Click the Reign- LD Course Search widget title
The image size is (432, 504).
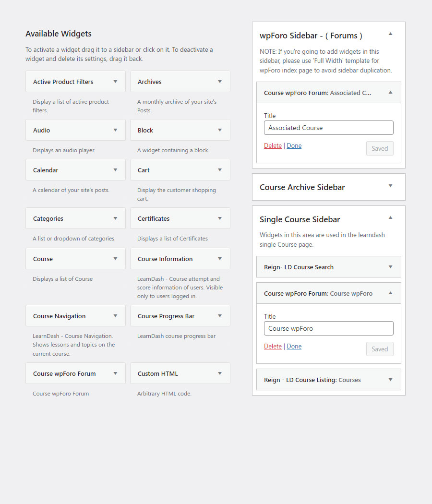coord(299,267)
